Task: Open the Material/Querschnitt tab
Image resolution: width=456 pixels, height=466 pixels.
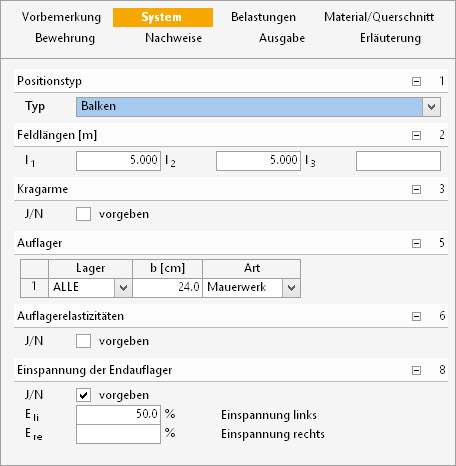Action: [x=379, y=17]
